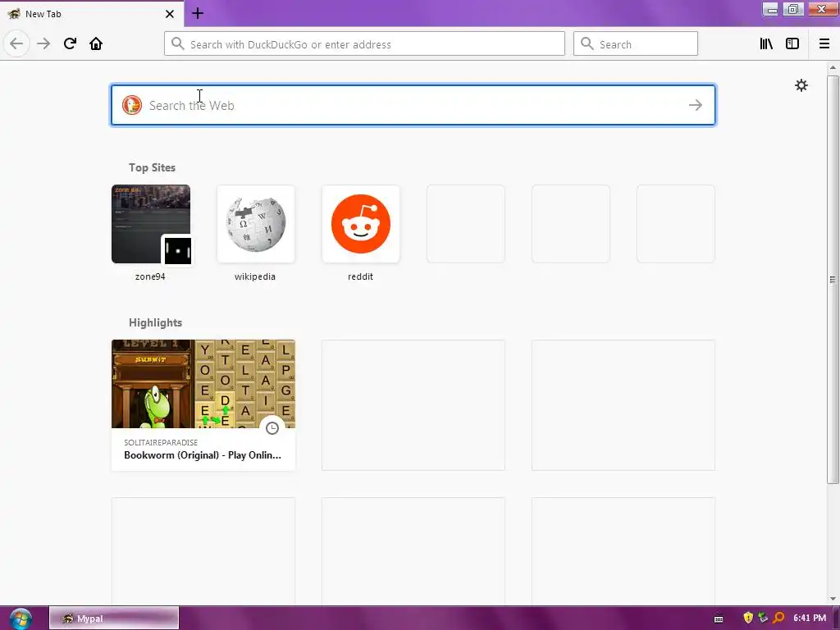The width and height of the screenshot is (840, 630).
Task: Click the history clock icon on Bookworm card
Action: [272, 428]
